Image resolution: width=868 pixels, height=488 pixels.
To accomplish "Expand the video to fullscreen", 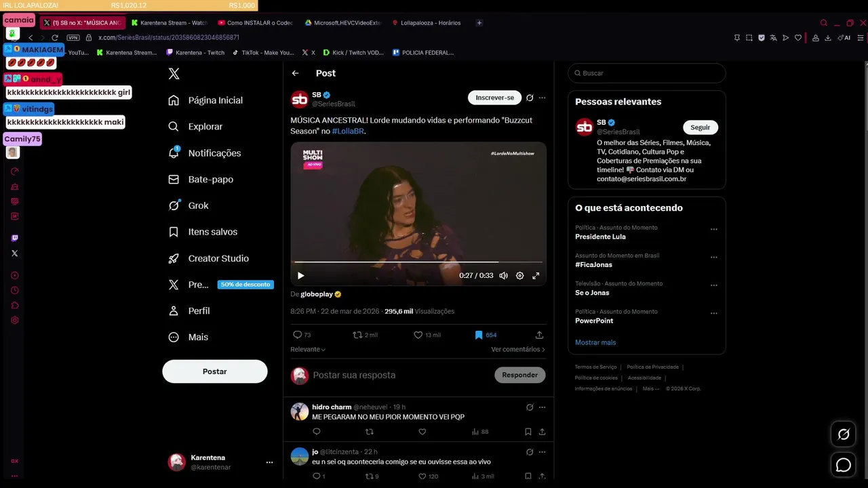I will click(x=536, y=276).
